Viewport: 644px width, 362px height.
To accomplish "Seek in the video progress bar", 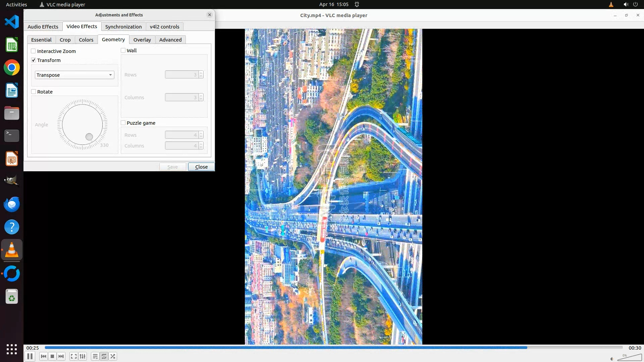I will click(333, 348).
